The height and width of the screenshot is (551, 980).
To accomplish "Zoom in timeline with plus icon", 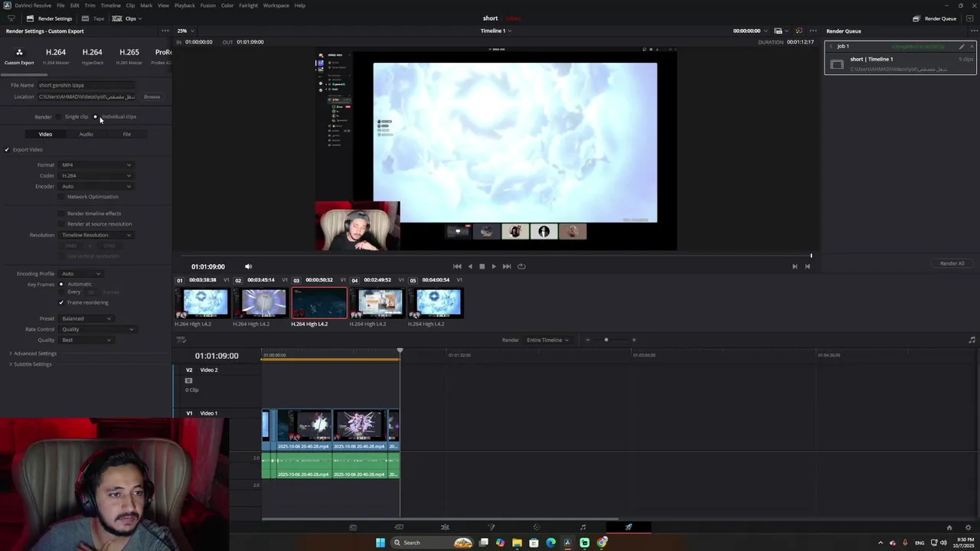I will pyautogui.click(x=633, y=340).
